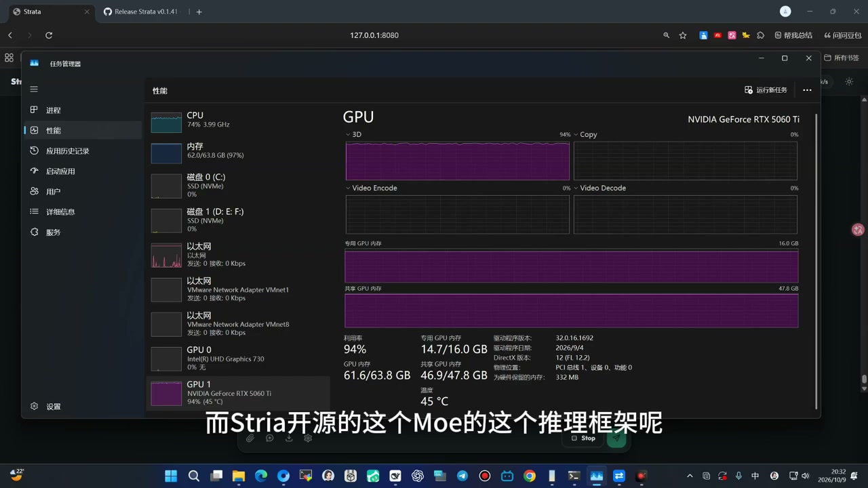Open Task Manager 设置 settings
Image resolution: width=868 pixels, height=488 pixels.
pyautogui.click(x=83, y=406)
